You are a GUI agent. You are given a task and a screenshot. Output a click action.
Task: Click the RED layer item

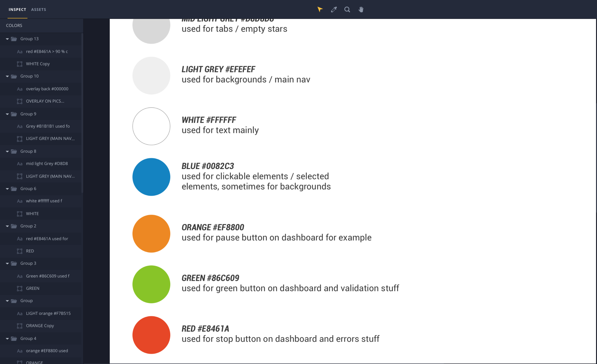(x=30, y=251)
